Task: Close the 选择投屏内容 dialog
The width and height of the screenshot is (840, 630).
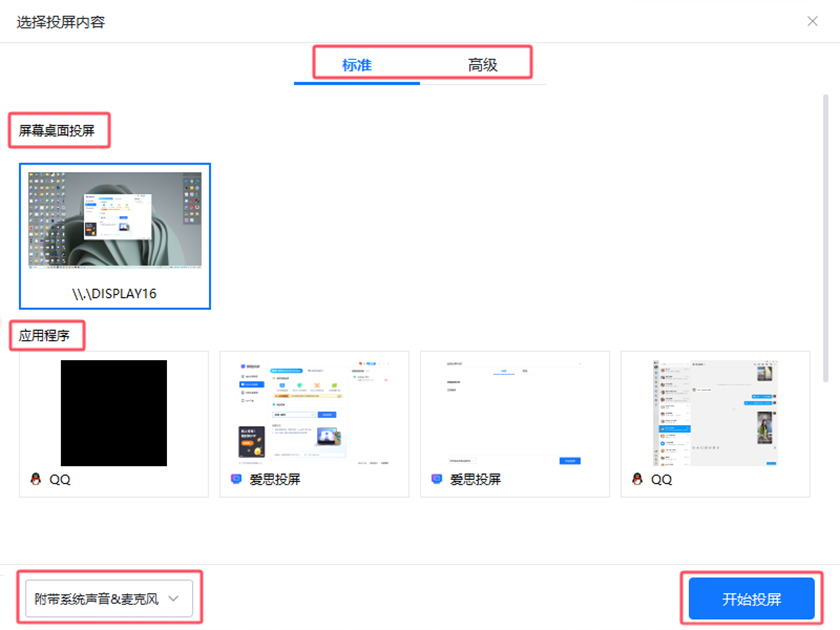Action: pos(812,21)
